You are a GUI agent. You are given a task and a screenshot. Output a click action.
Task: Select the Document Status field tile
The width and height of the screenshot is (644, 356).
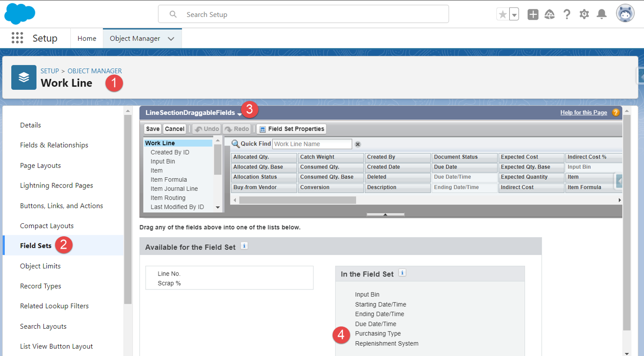(x=465, y=157)
